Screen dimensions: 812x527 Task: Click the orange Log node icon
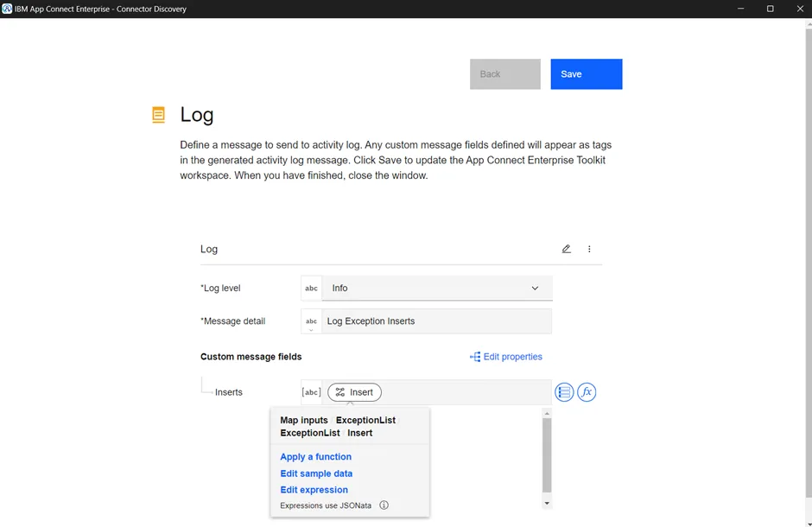158,114
